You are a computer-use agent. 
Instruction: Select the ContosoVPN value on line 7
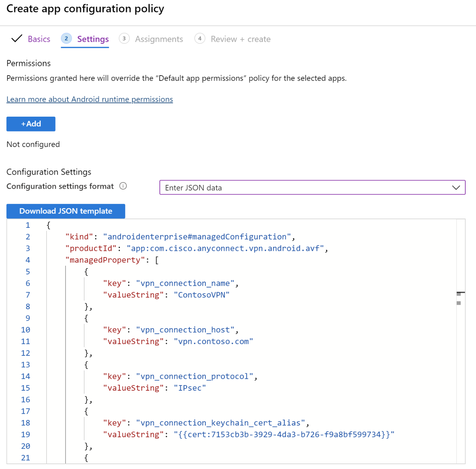(202, 295)
